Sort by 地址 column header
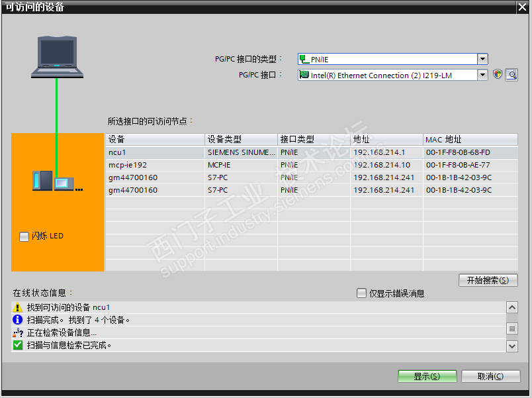Image resolution: width=532 pixels, height=398 pixels. (386, 139)
